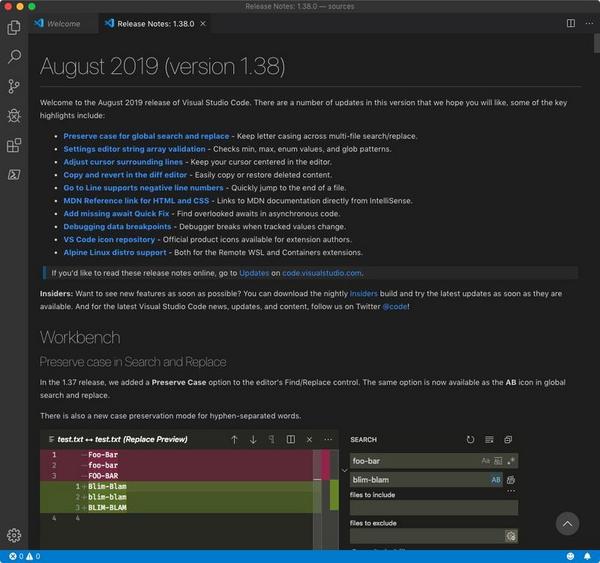
Task: Toggle regex option in foo-bar field
Action: point(510,461)
